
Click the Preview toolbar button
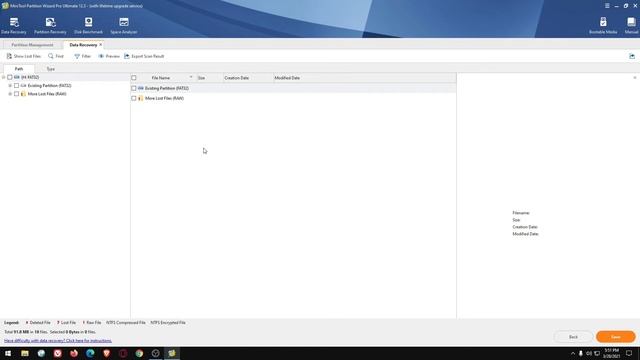pos(109,56)
